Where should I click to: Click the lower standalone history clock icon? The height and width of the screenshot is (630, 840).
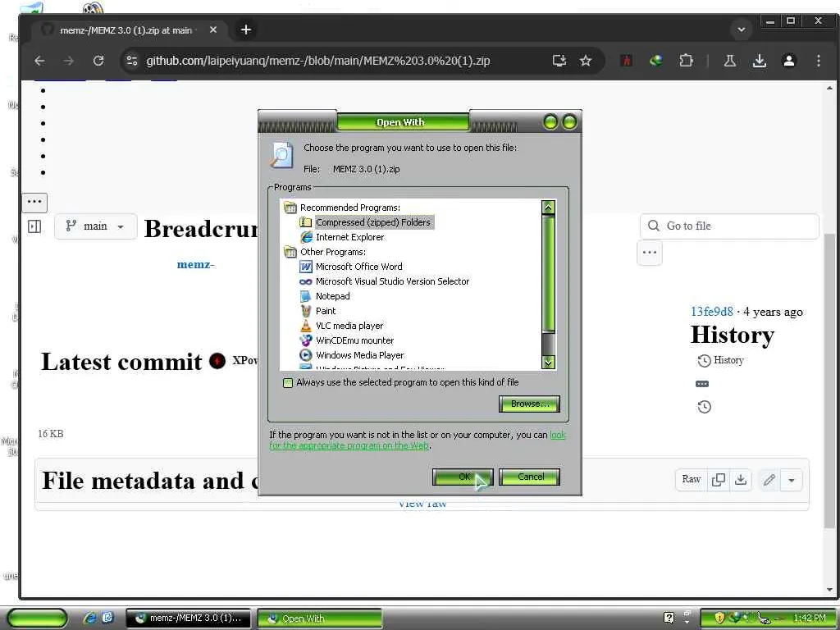coord(705,407)
